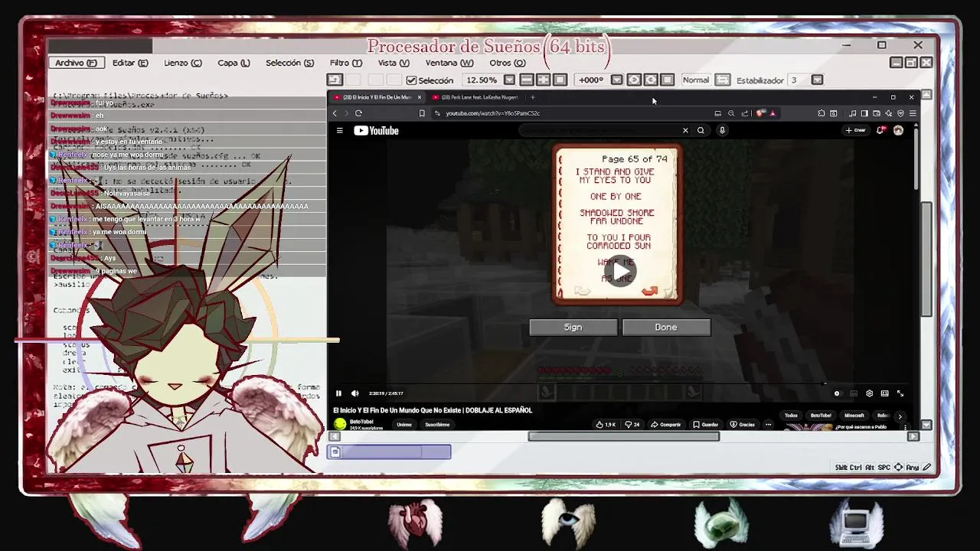Click the Done button in the video
Viewport: 980px width, 551px height.
click(x=666, y=328)
